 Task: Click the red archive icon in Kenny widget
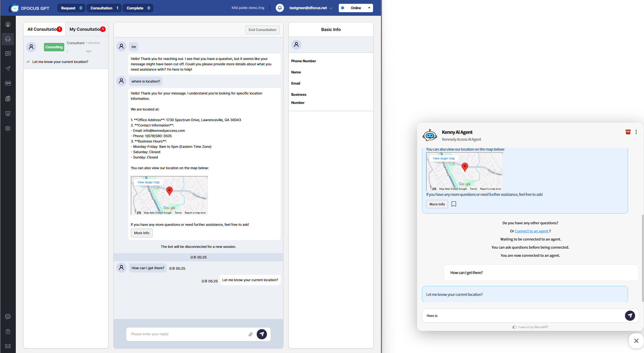tap(628, 132)
